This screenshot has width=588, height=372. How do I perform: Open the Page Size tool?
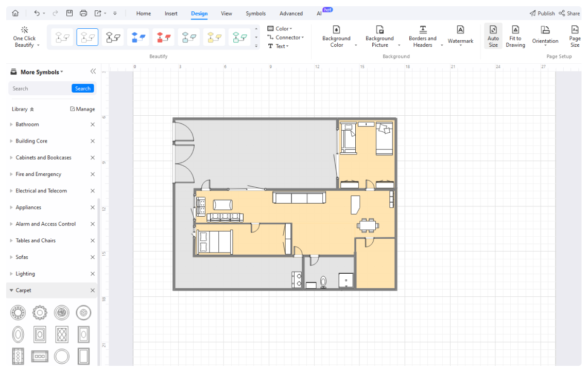click(575, 36)
